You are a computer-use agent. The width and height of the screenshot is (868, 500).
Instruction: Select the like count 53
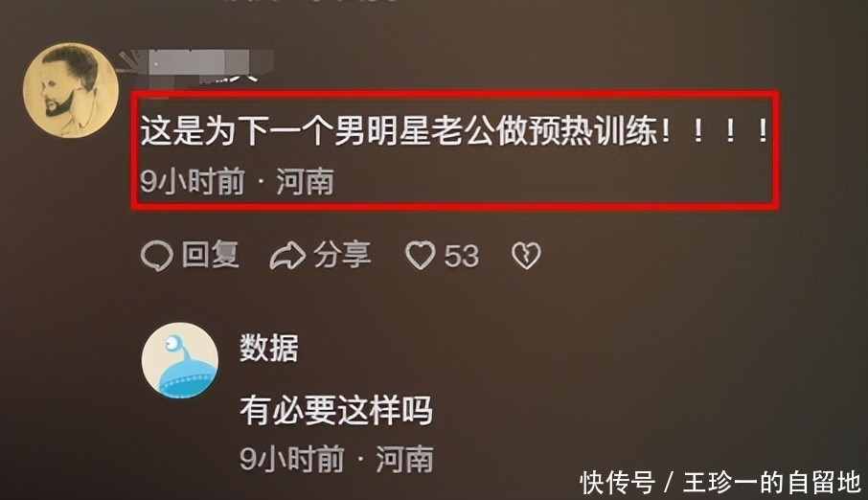pyautogui.click(x=461, y=257)
